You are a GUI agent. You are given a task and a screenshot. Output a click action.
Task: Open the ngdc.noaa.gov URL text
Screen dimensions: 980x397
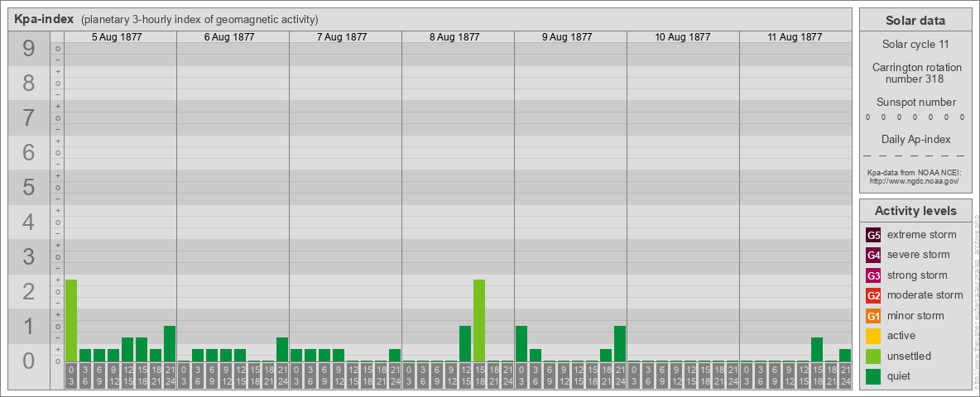(x=915, y=180)
